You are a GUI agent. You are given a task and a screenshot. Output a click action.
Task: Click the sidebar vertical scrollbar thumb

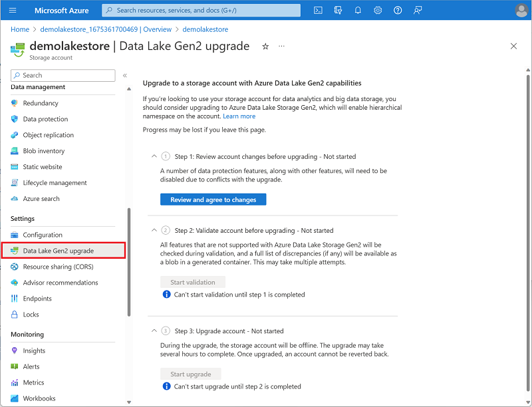point(129,262)
